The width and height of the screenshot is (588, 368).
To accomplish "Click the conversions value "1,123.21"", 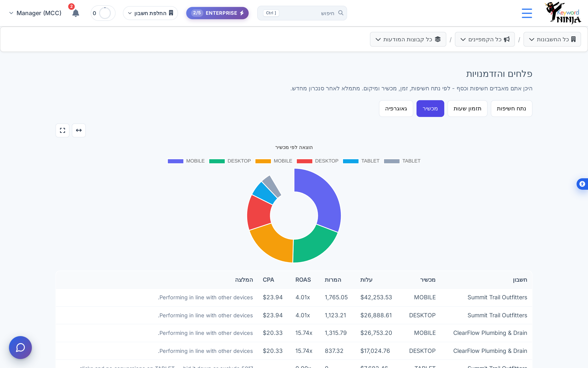I will point(335,315).
